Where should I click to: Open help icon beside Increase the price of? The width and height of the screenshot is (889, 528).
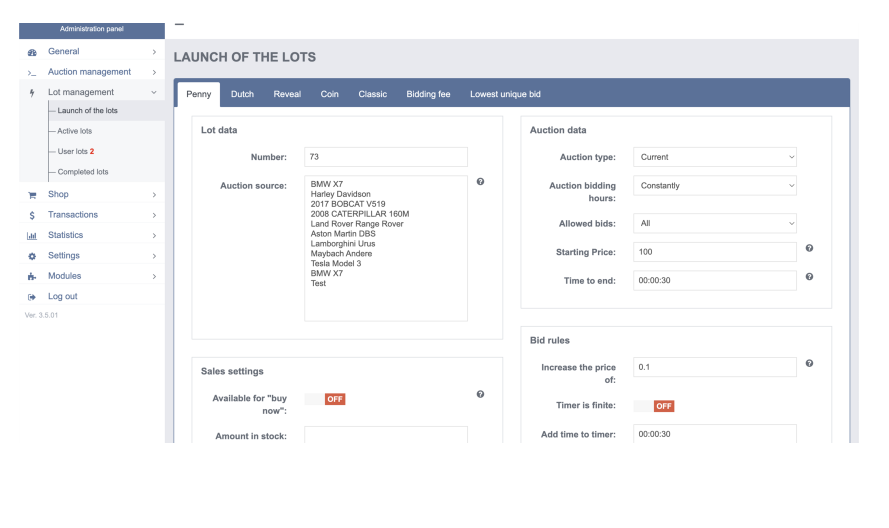point(809,363)
